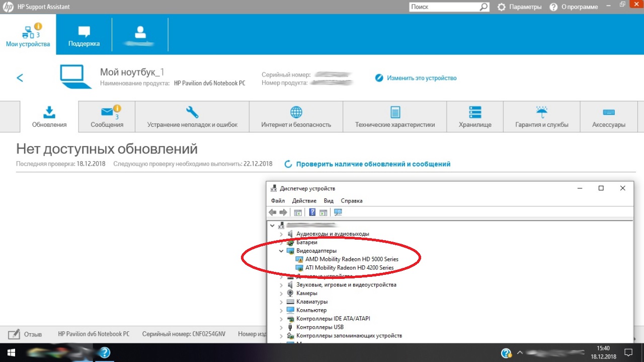The width and height of the screenshot is (644, 362).
Task: Open Устранение неполадок и ошибок tab
Action: click(192, 117)
